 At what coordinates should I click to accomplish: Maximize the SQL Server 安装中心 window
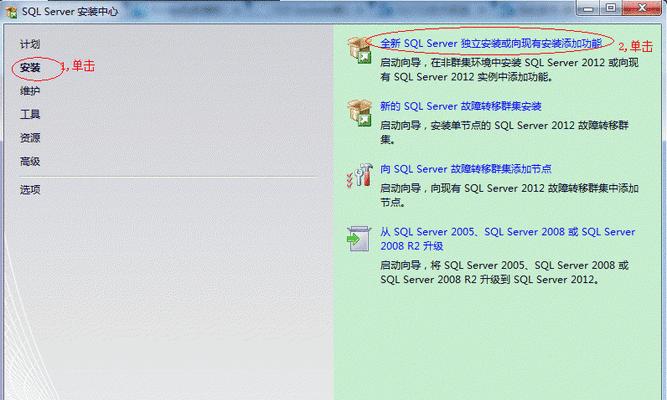coord(610,9)
